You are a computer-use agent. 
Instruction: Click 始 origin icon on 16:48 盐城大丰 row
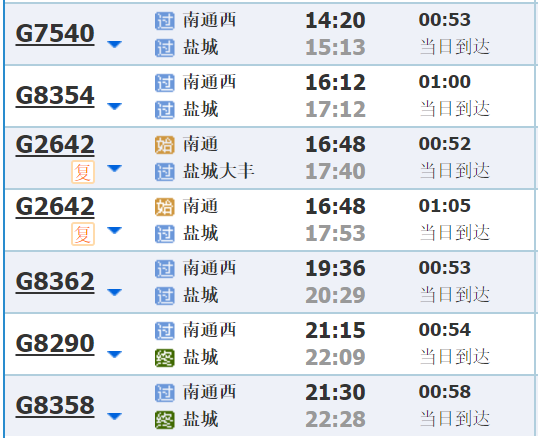(165, 145)
